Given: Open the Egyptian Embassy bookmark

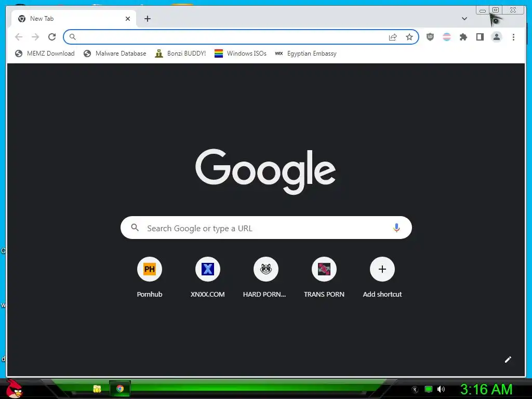Looking at the screenshot, I should [x=305, y=54].
